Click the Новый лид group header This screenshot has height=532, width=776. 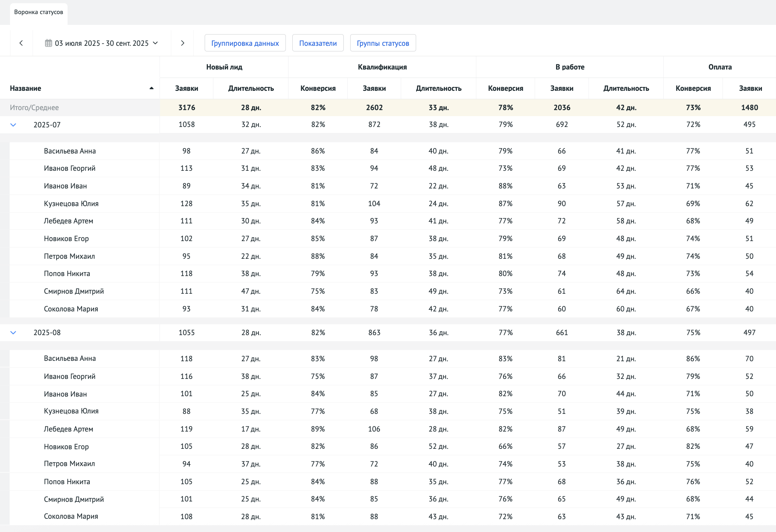click(224, 67)
